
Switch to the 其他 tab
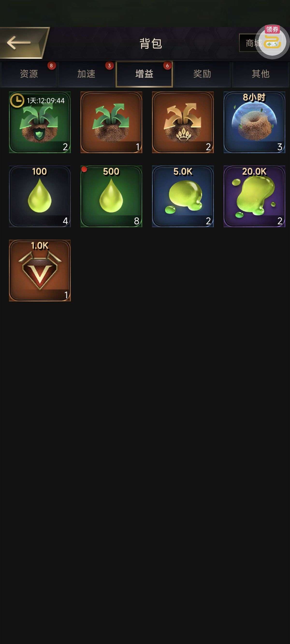point(261,74)
